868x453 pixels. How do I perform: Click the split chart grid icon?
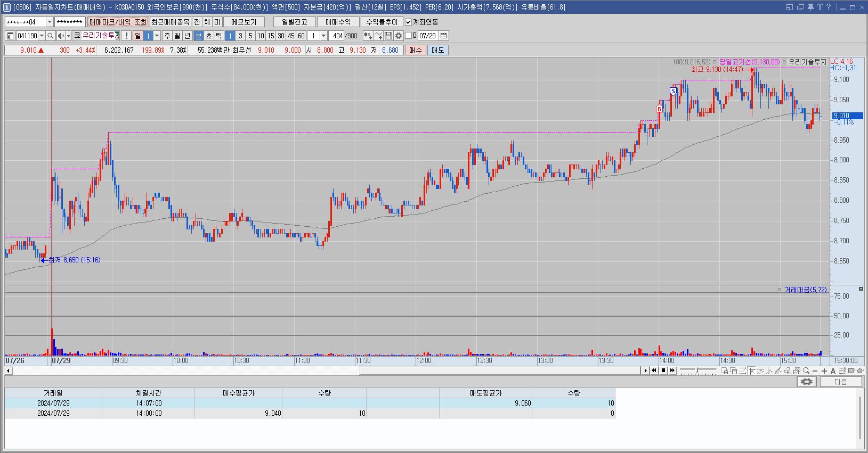tap(724, 371)
